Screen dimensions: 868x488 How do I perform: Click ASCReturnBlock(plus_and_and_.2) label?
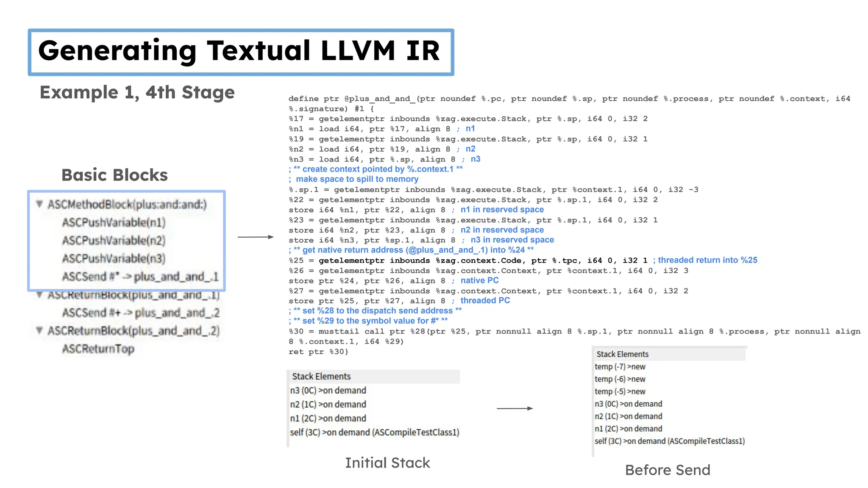coord(134,331)
